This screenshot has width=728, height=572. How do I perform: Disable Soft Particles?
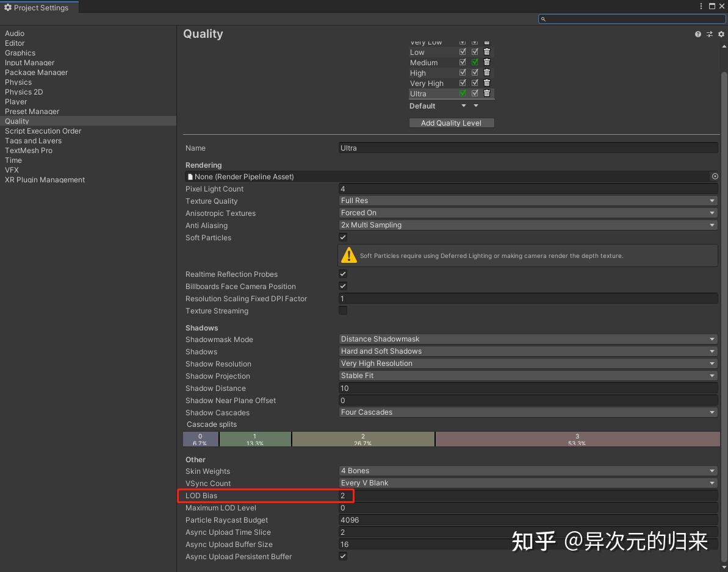tap(343, 237)
